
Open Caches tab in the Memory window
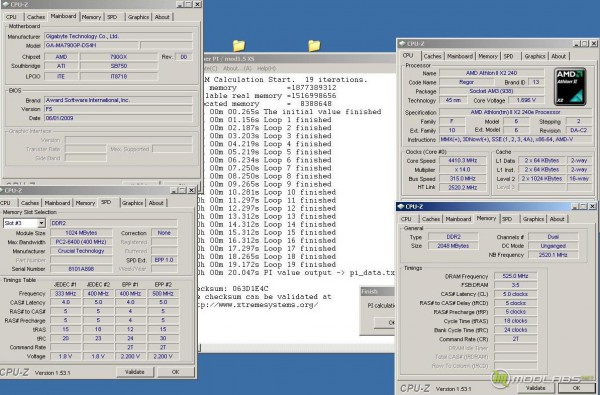(431, 219)
